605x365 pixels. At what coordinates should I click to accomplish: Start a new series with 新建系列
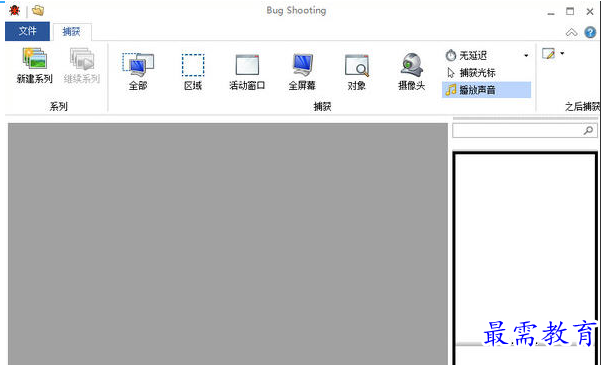point(35,66)
